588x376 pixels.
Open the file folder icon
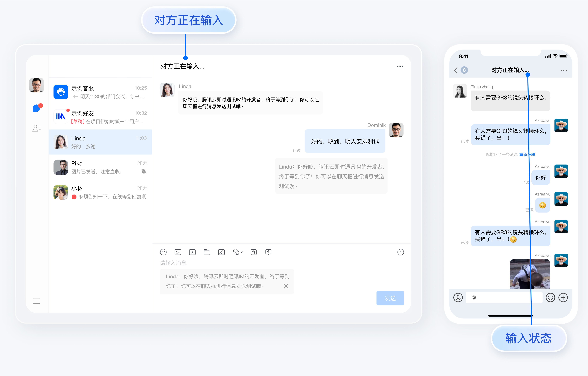[x=207, y=252]
